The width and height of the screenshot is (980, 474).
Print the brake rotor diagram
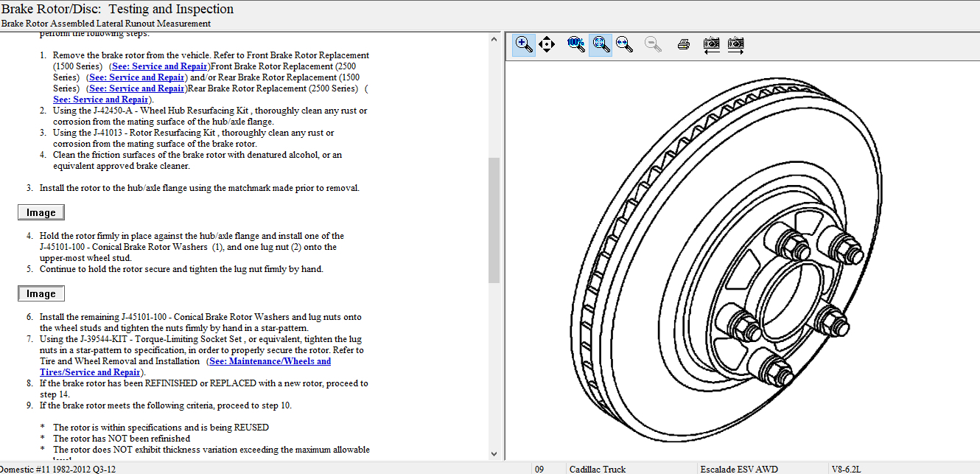point(683,44)
